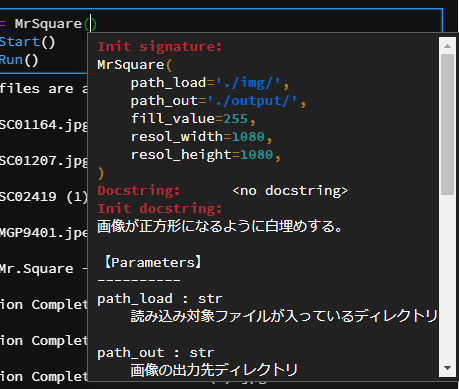Click the resol_height=1080 parameter line
The width and height of the screenshot is (459, 389).
pos(206,155)
